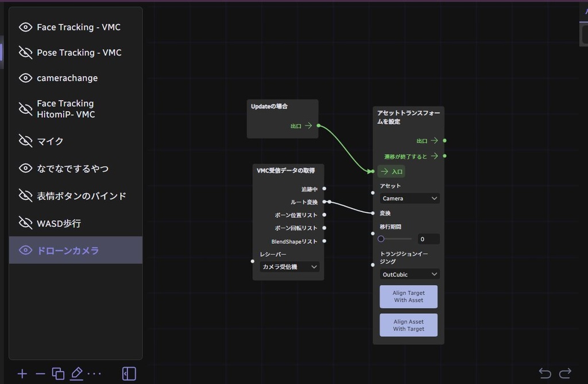Add a new blueprint with plus icon
The width and height of the screenshot is (588, 384).
[22, 374]
